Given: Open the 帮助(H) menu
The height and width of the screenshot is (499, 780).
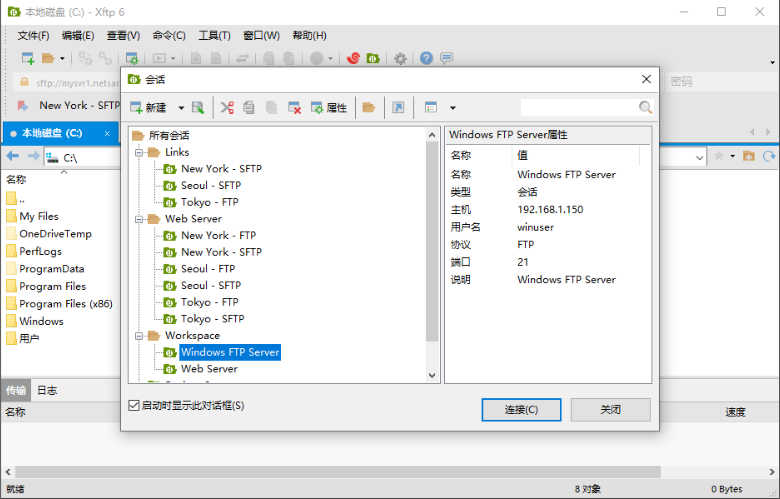Looking at the screenshot, I should (x=309, y=35).
